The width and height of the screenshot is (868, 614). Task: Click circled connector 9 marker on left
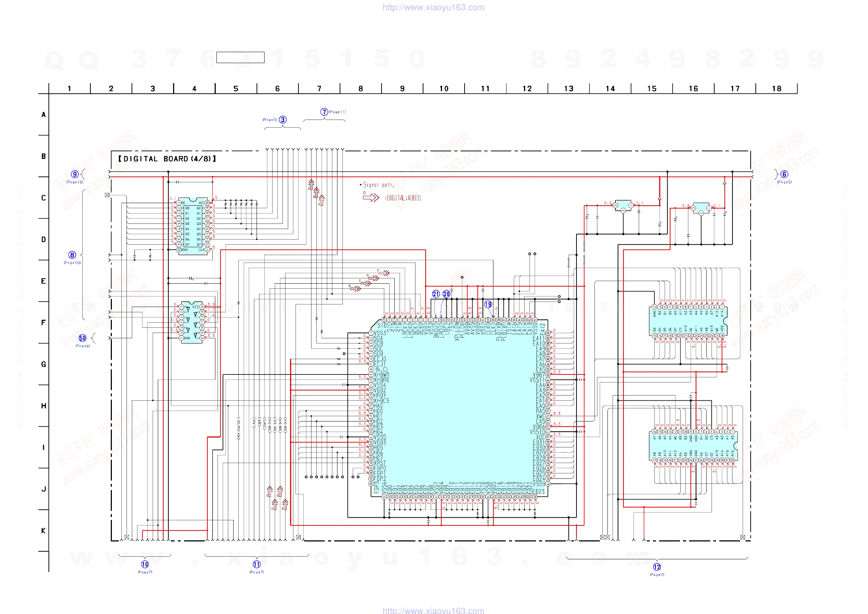point(75,174)
